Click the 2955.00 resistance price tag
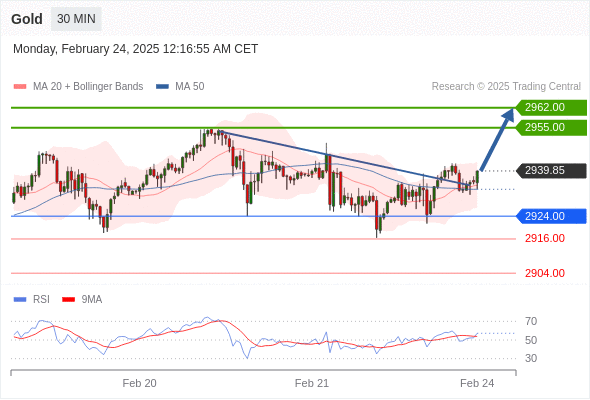 point(551,128)
